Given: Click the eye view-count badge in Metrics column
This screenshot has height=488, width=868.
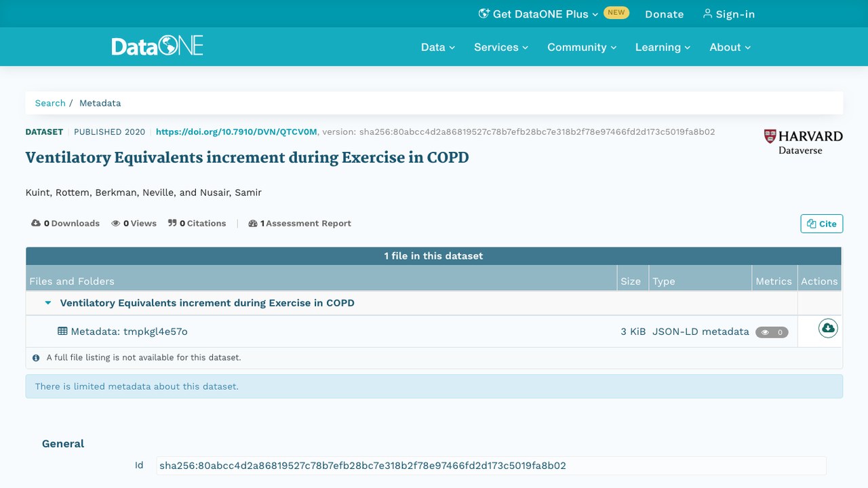Looking at the screenshot, I should pyautogui.click(x=772, y=332).
